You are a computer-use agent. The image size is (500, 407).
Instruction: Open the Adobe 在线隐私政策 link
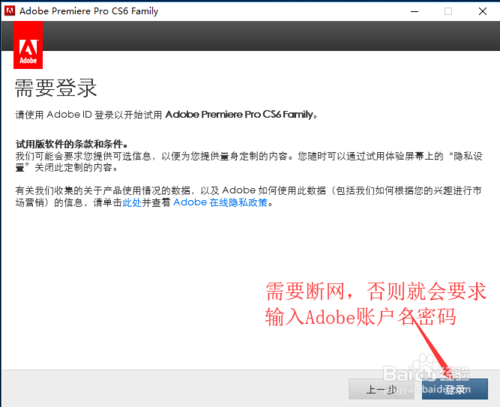click(220, 202)
